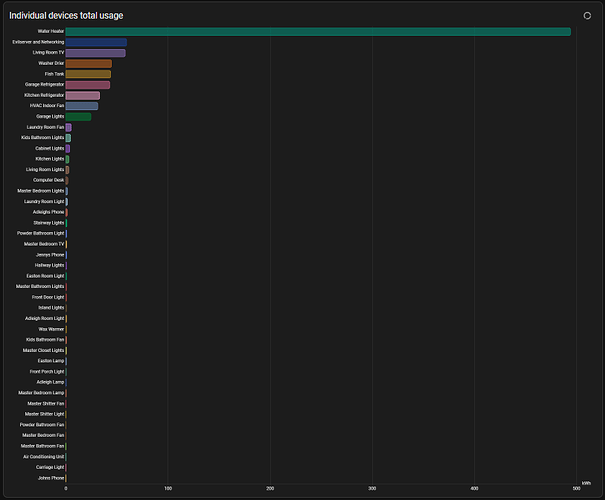Click the '400' x-axis tick value
The image size is (605, 500).
[x=474, y=489]
